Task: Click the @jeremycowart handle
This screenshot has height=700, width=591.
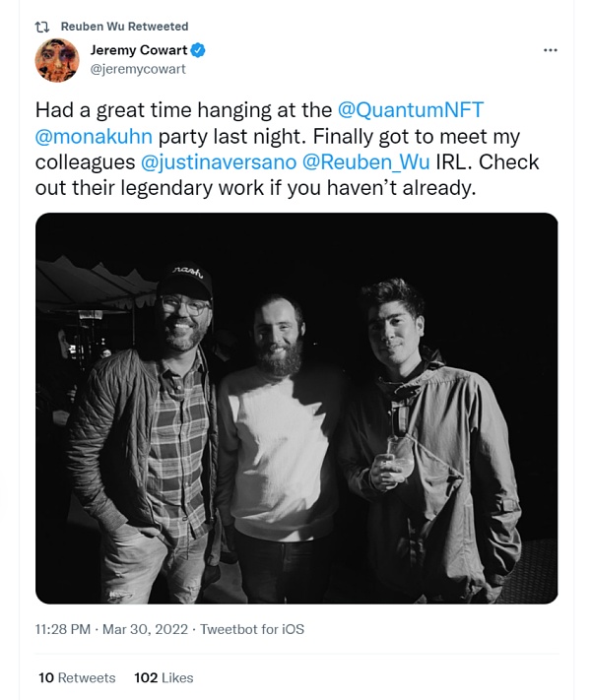Action: pos(137,69)
